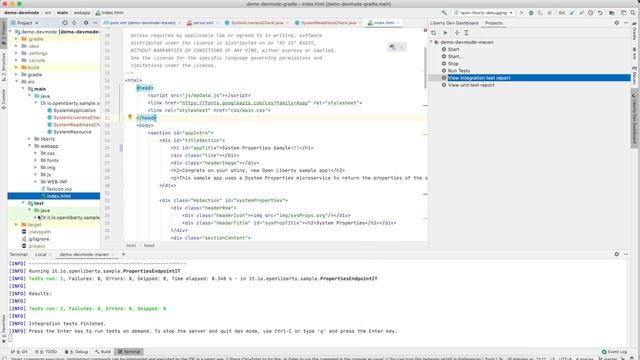Run the Stop action in Liberty dashboard

[453, 64]
